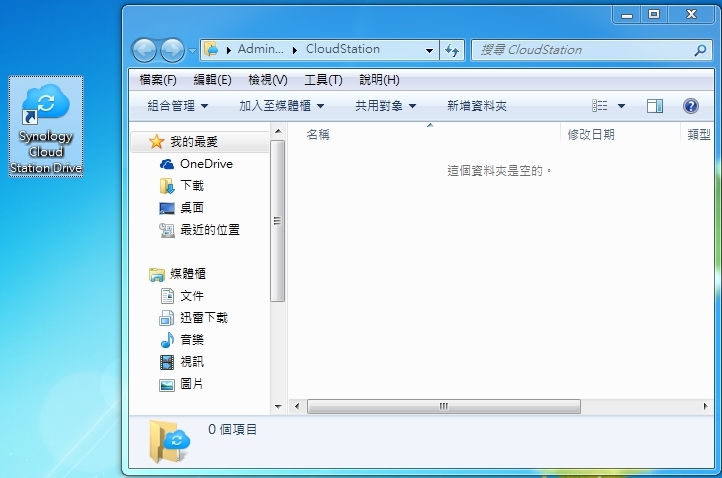Click the Refresh button beside address bar
Viewport: 722px width, 478px height.
(x=452, y=50)
